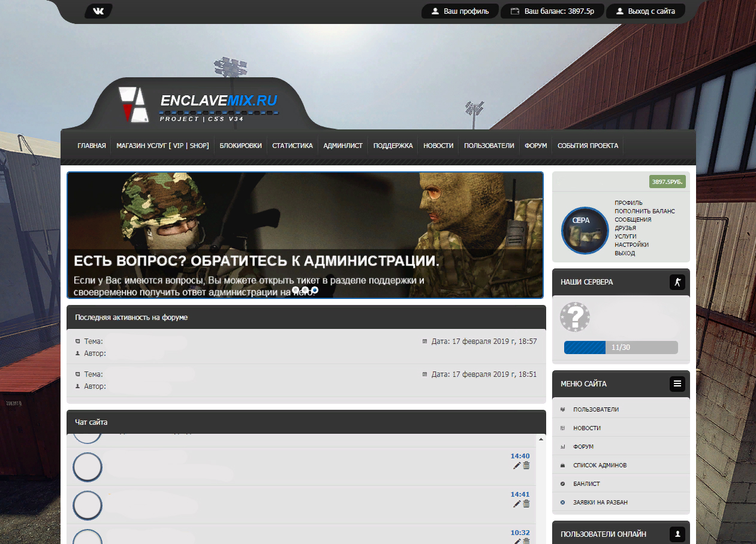Open Форум in the top navigation bar
The width and height of the screenshot is (756, 544).
(536, 146)
